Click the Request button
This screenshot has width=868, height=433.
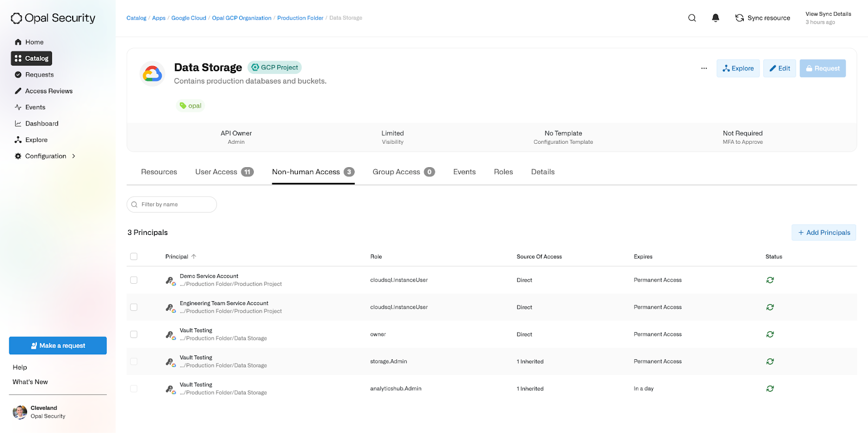(822, 68)
